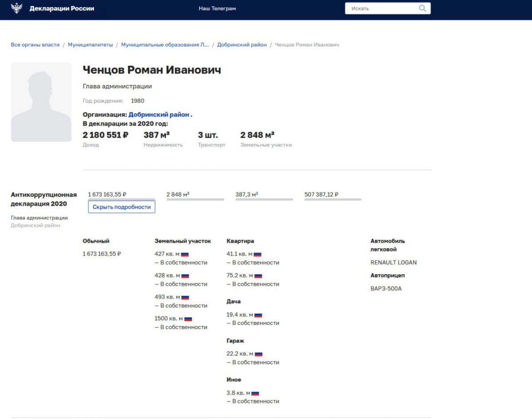The image size is (532, 419).
Task: Click the progress bar under 2 848 м²
Action: 195,200
